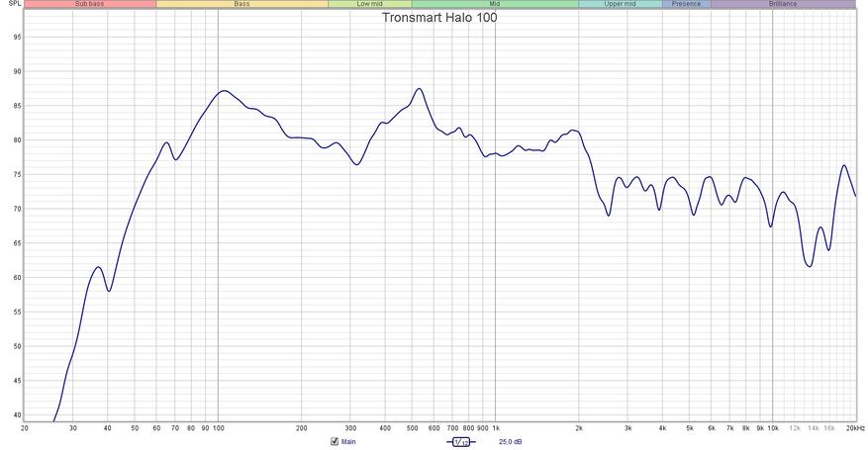Click the 90 SPL axis value

(18, 71)
